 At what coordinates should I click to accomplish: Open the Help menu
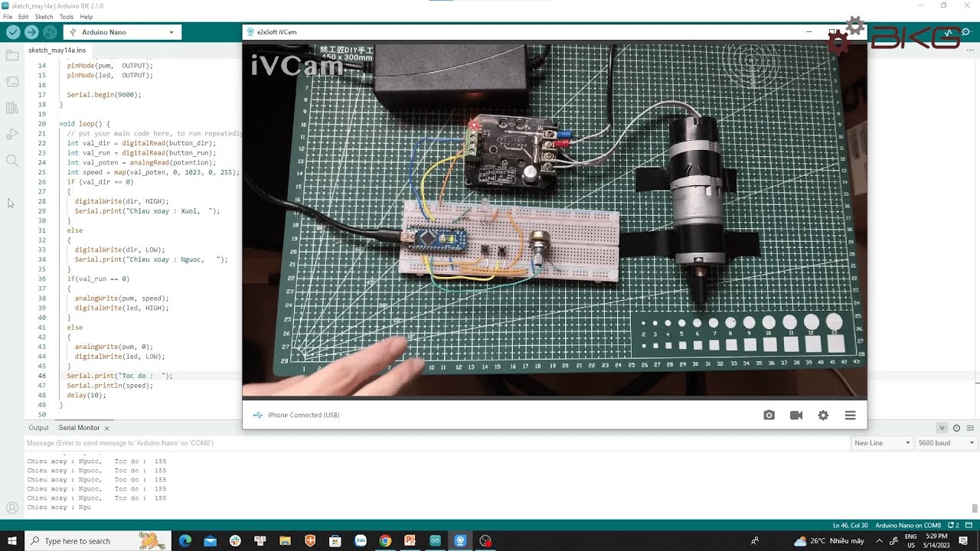[87, 16]
